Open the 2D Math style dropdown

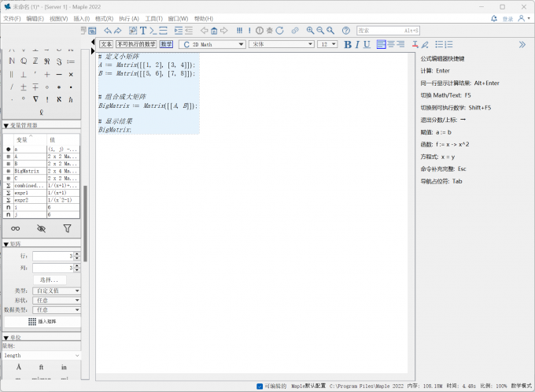pos(212,44)
